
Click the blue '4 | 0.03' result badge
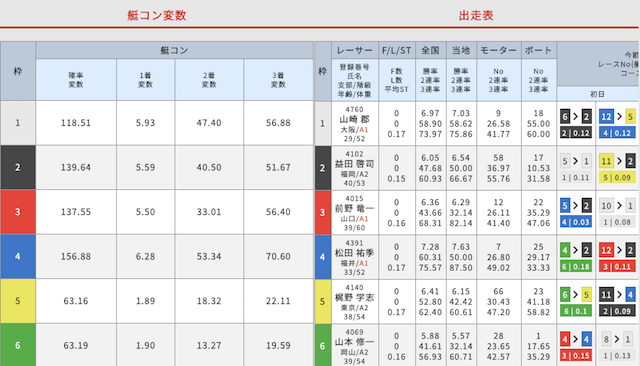(576, 222)
